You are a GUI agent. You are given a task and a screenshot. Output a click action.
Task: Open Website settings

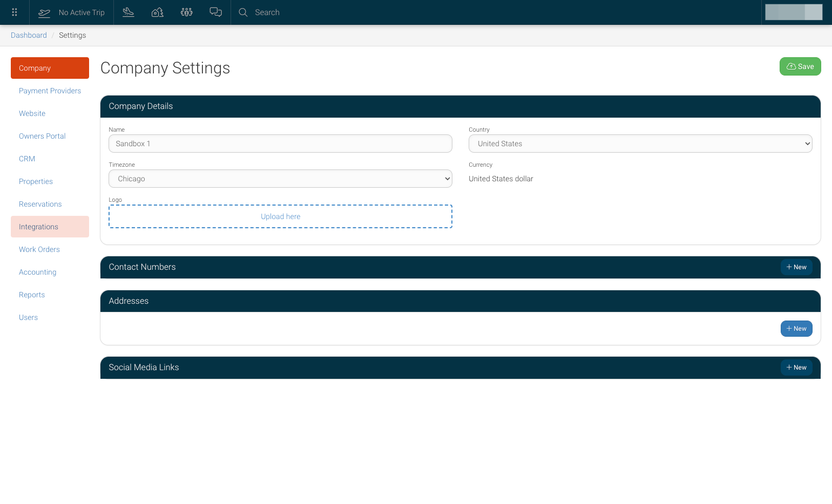(x=50, y=113)
